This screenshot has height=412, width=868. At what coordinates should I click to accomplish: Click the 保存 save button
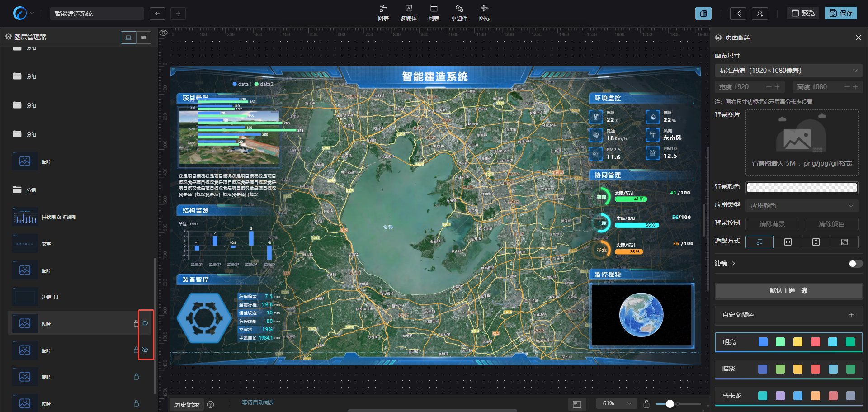pyautogui.click(x=840, y=13)
